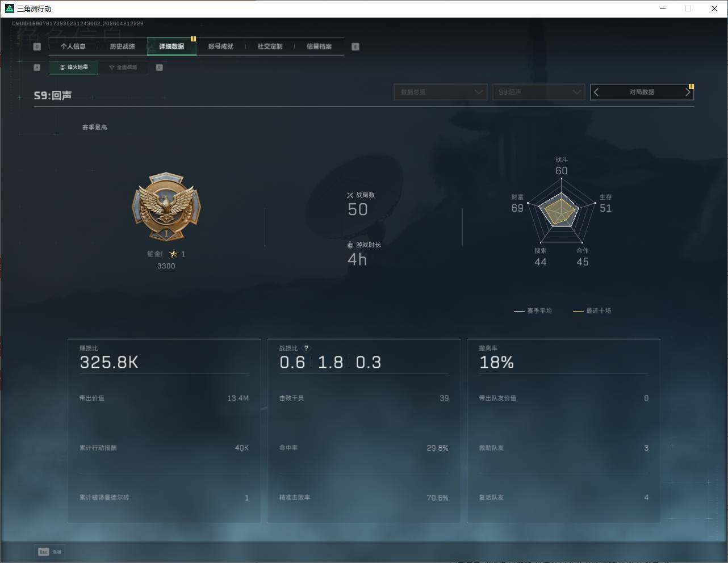The width and height of the screenshot is (728, 563).
Task: Click the Esc 返回 button
Action: [50, 552]
